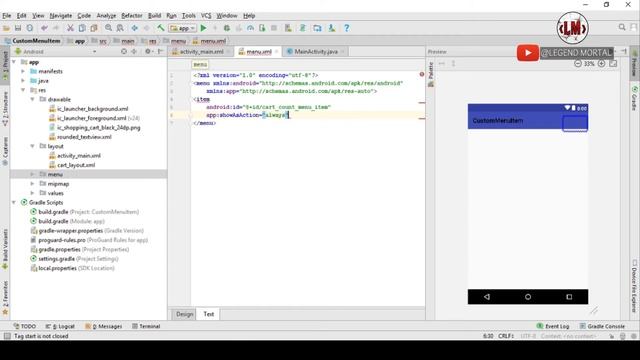The width and height of the screenshot is (640, 360).
Task: Open the Gradle Console
Action: click(602, 326)
